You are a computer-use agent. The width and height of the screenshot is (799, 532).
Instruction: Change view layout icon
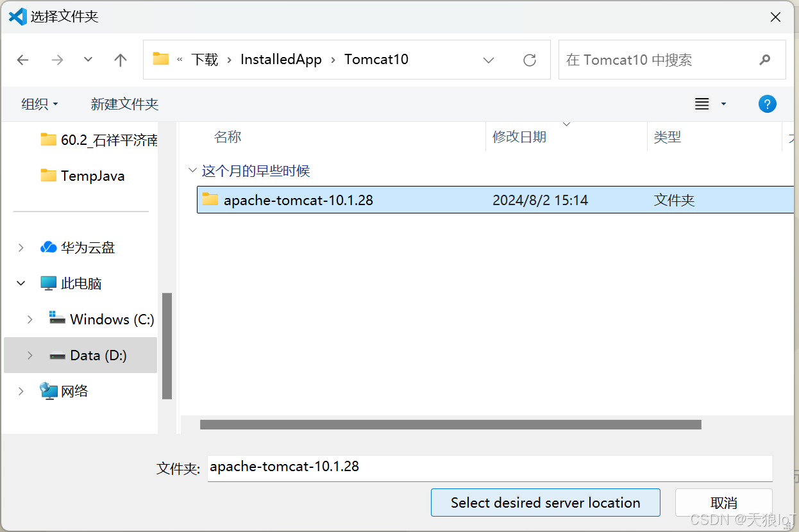tap(702, 104)
